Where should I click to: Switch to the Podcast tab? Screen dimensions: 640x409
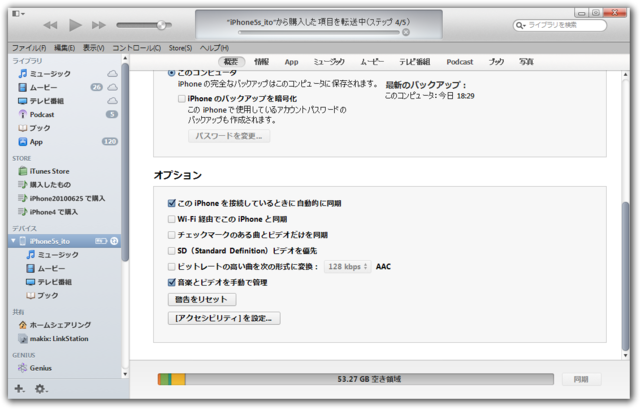[x=460, y=62]
